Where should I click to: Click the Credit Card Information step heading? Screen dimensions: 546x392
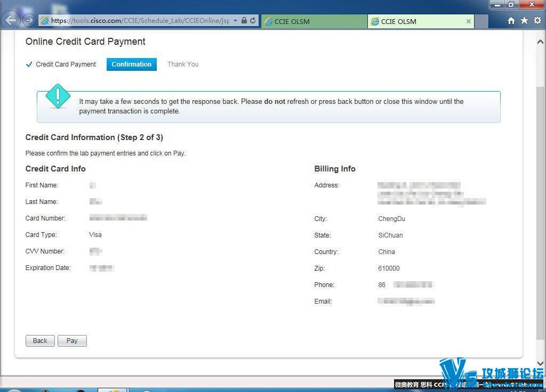pos(94,137)
